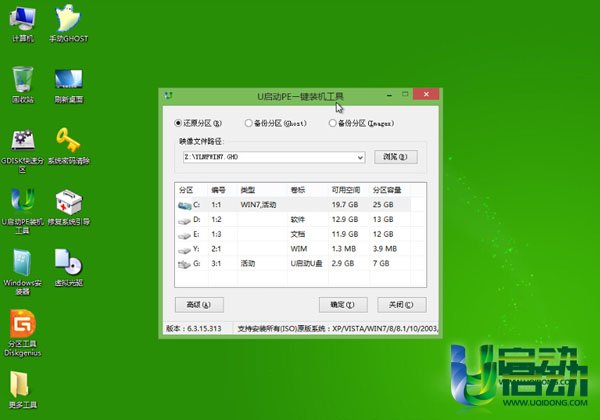Click the 关闭 button
This screenshot has height=420, width=600.
point(401,305)
